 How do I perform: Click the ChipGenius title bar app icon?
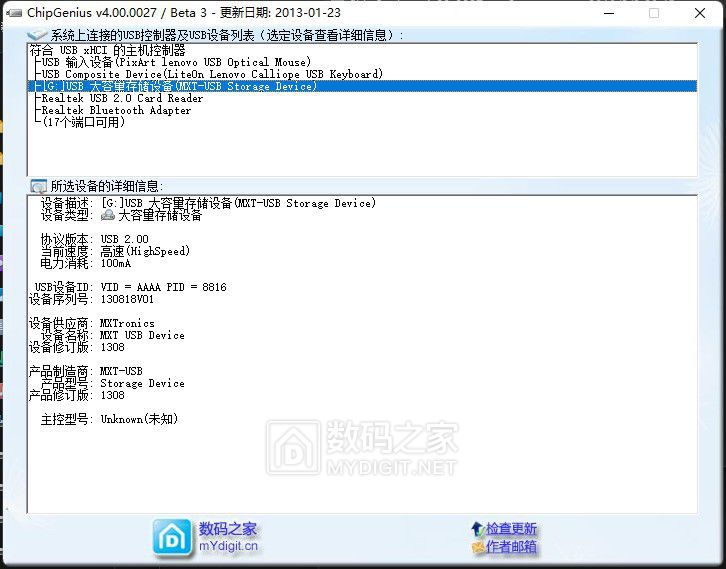click(13, 13)
